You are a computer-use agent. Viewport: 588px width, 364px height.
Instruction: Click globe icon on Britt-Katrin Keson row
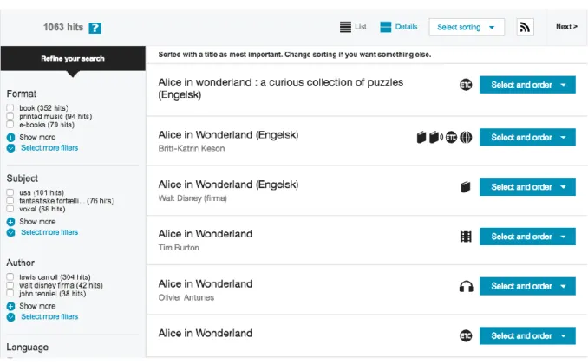point(466,137)
